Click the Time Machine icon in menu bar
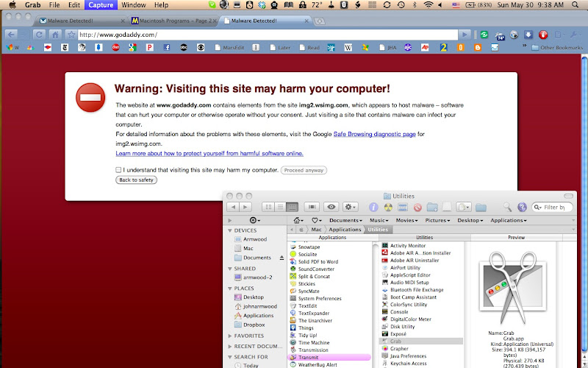Screen dimensions: 588x368 coord(401,5)
